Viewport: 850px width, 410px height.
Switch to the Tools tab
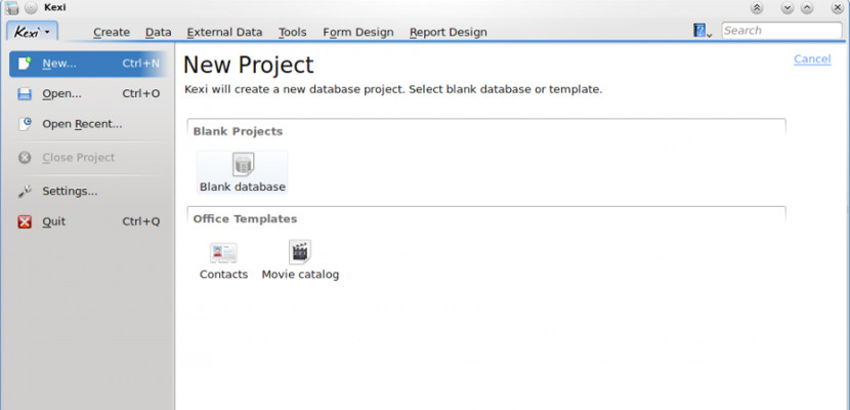pos(292,32)
